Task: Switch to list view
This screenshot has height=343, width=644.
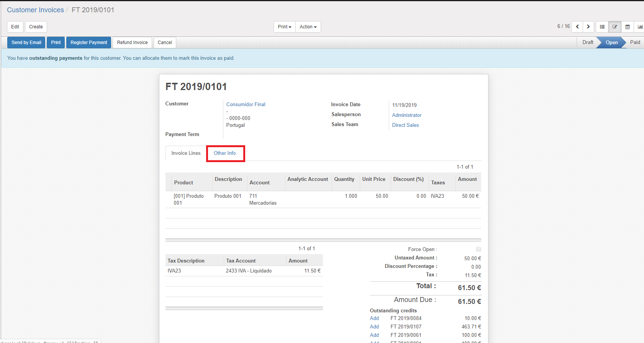Action: [602, 27]
